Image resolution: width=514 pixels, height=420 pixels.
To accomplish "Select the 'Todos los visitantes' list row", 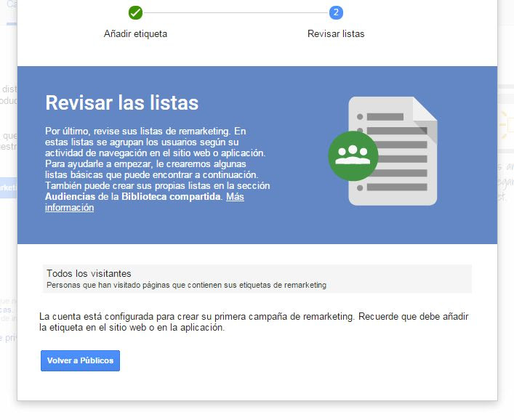I will click(257, 279).
